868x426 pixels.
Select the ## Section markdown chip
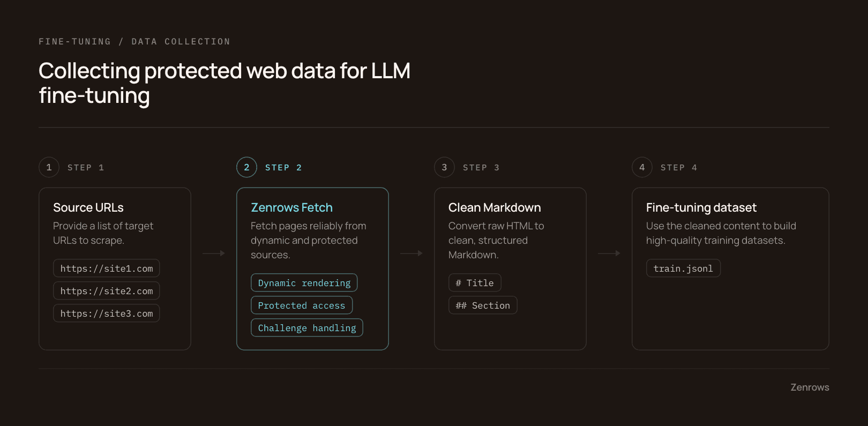click(x=483, y=305)
